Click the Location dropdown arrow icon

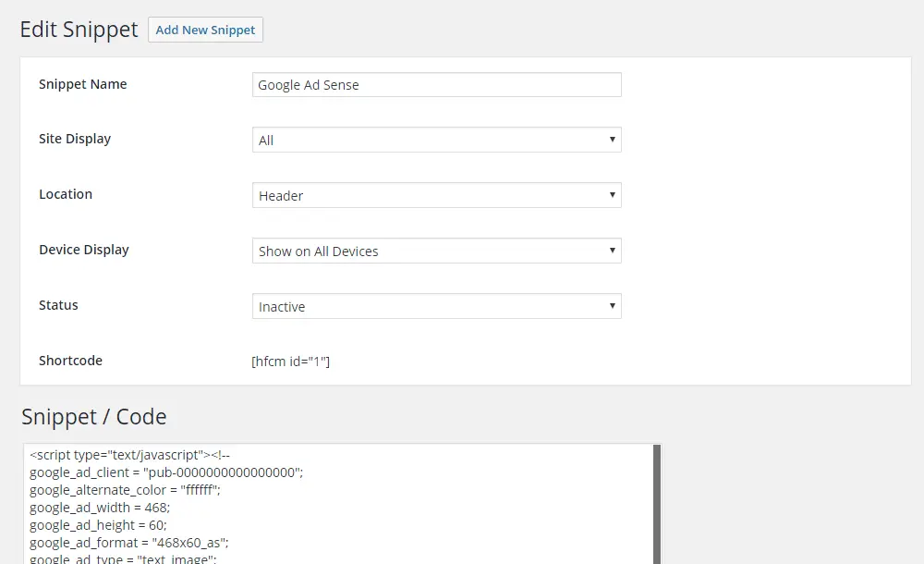(612, 195)
